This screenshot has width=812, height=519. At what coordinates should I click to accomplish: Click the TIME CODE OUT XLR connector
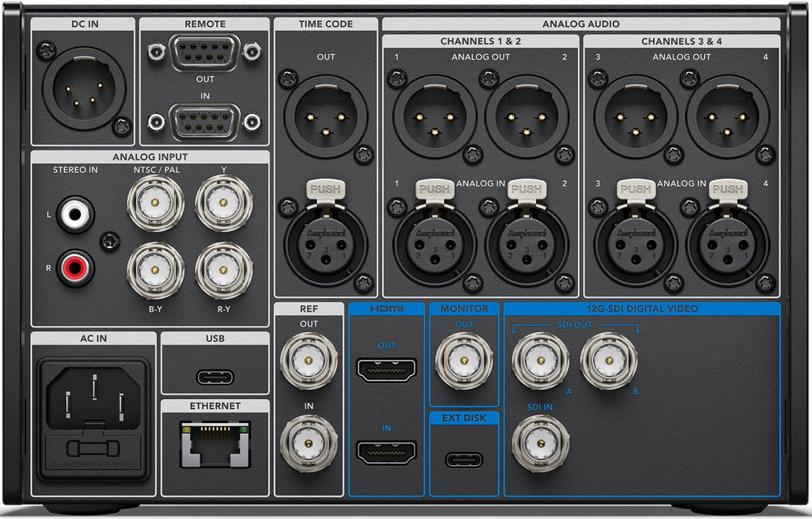pyautogui.click(x=326, y=116)
